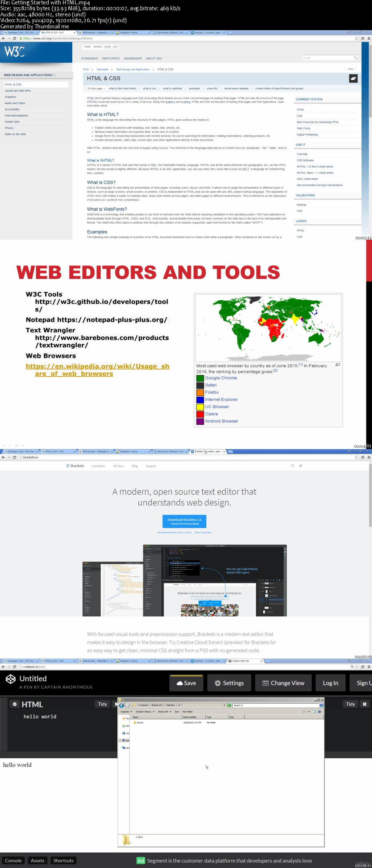Open STANDARDS in the W3C navigation menu
Viewport: 372px width, 868px height.
click(x=89, y=59)
